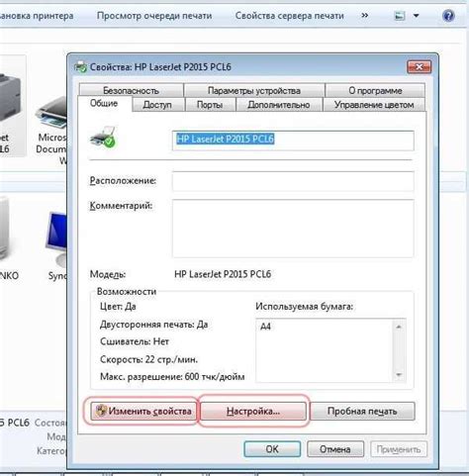Switch to the Безопасность tab
This screenshot has width=469, height=476.
coord(131,90)
